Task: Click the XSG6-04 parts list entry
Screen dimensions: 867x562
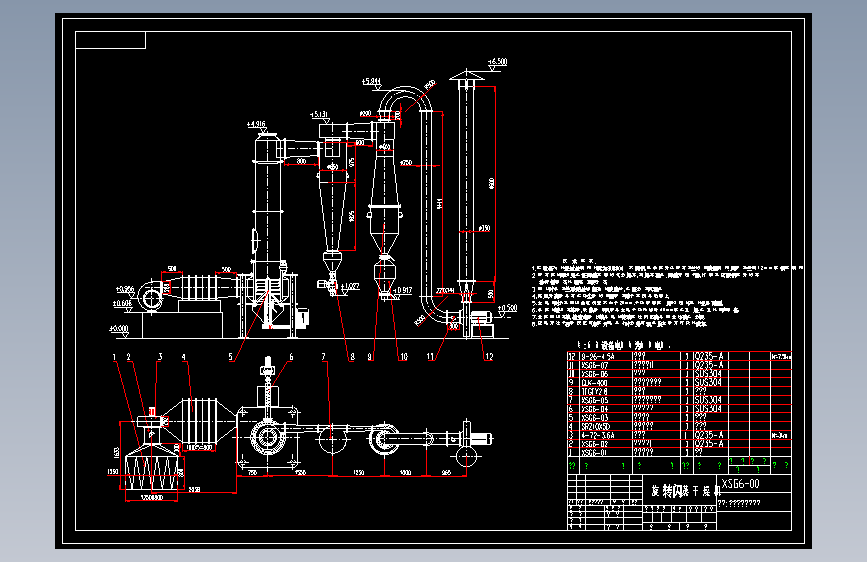Action: (x=594, y=409)
